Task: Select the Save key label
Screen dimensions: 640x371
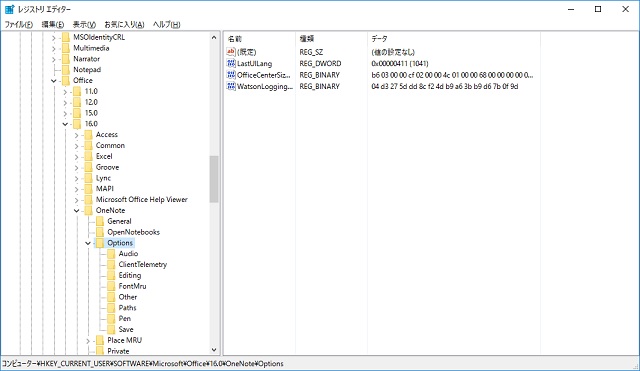Action: pos(126,329)
